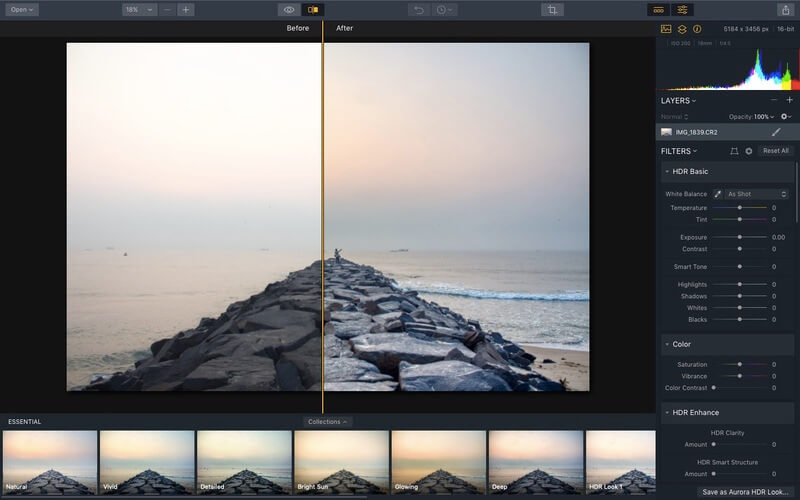The width and height of the screenshot is (800, 500).
Task: Click the HDR Clarity Amount slider
Action: 739,444
